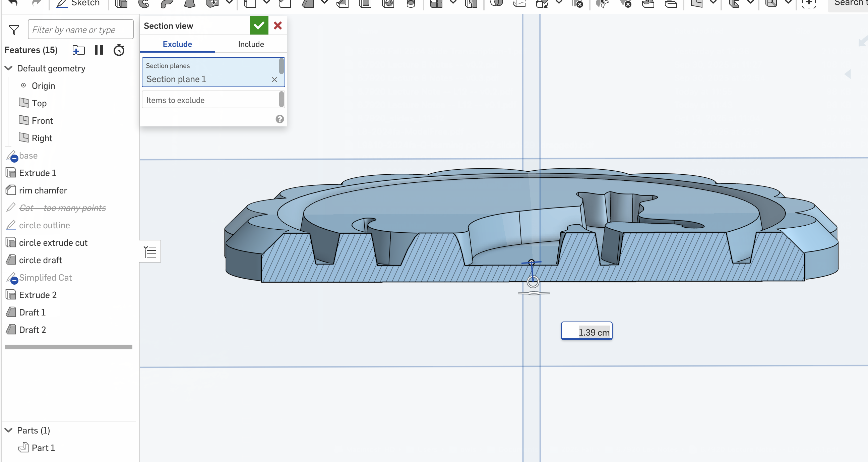Click the rollback pause bars icon

[x=99, y=50]
